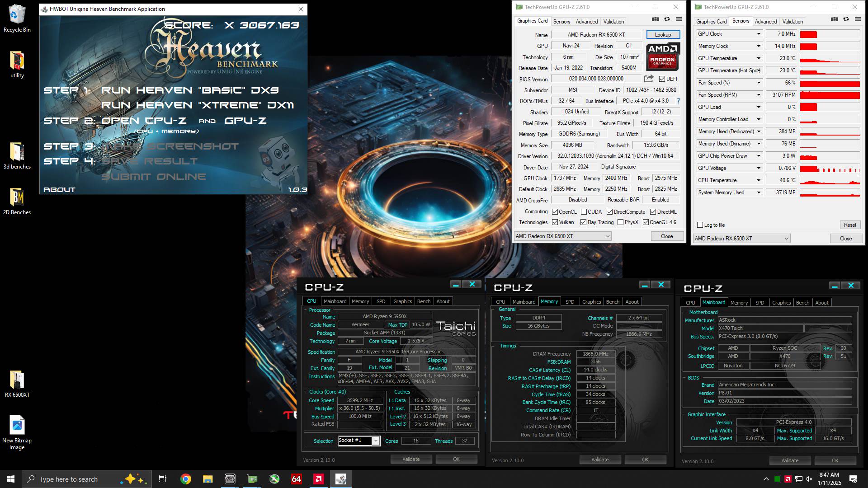The width and height of the screenshot is (868, 488).
Task: Click the AIDA64 red '64' taskbar icon
Action: (x=296, y=479)
